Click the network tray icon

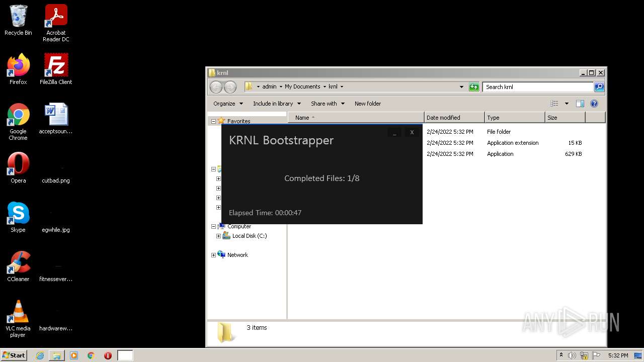[584, 355]
